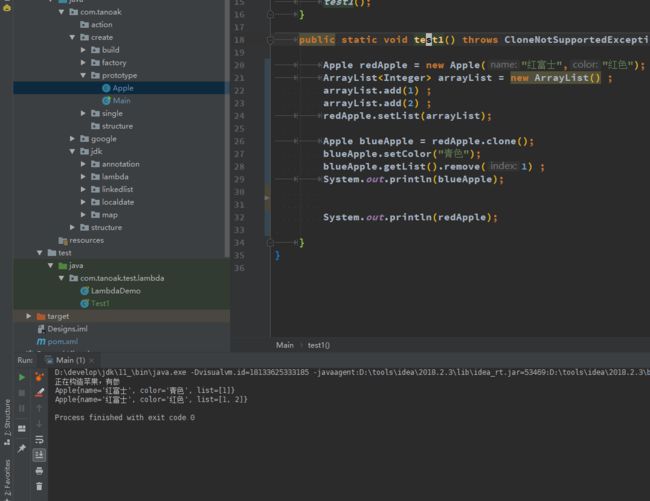The image size is (650, 501).
Task: Click 'new ArrayList()' highlighted in line 21
Action: (x=555, y=78)
